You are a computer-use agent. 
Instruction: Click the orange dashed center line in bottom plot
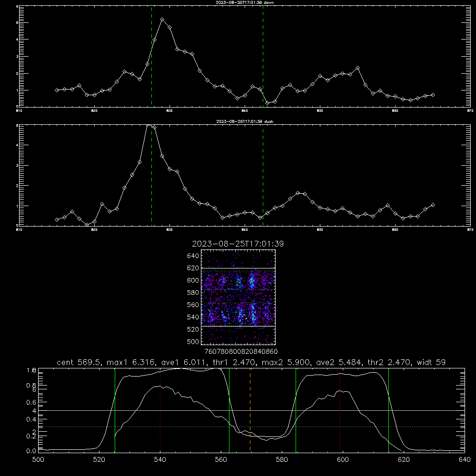tap(250, 410)
